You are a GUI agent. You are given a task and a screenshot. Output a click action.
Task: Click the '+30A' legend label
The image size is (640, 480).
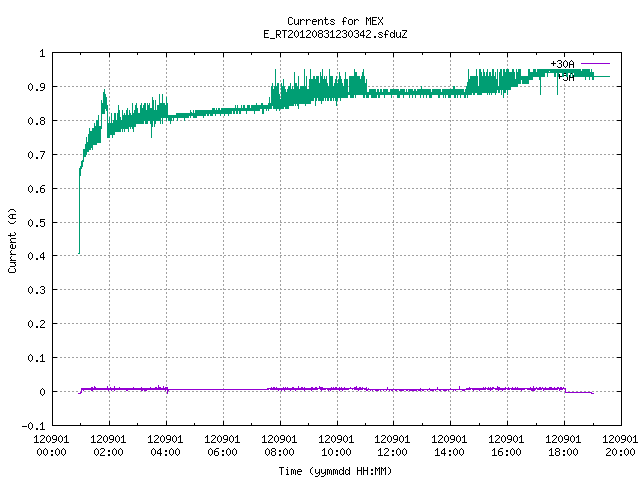pyautogui.click(x=562, y=64)
